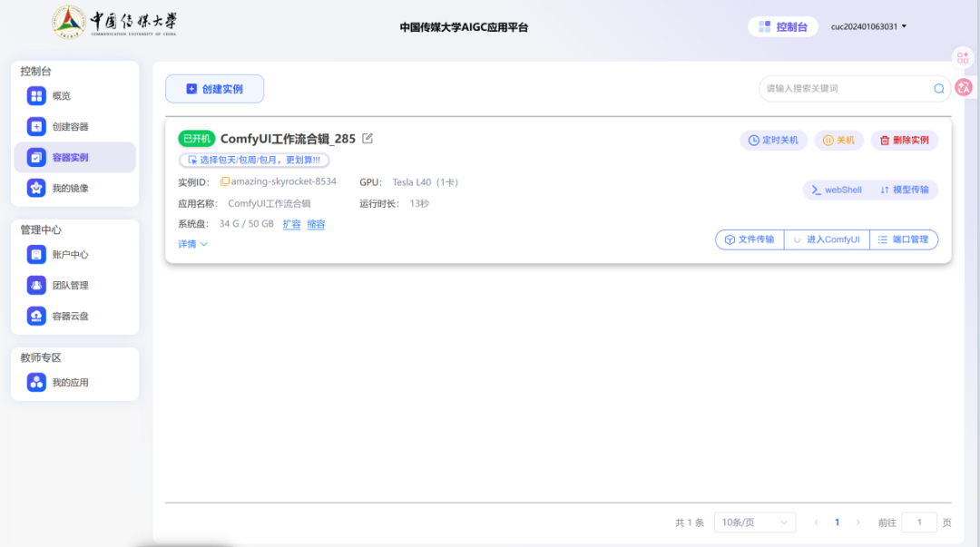The image size is (980, 547).
Task: Go to previous page arrow
Action: click(817, 522)
